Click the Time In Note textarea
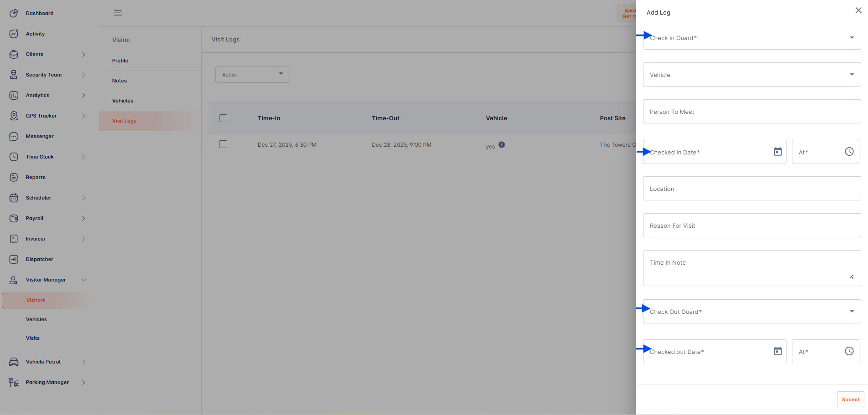Viewport: 868px width, 415px height. [x=752, y=268]
